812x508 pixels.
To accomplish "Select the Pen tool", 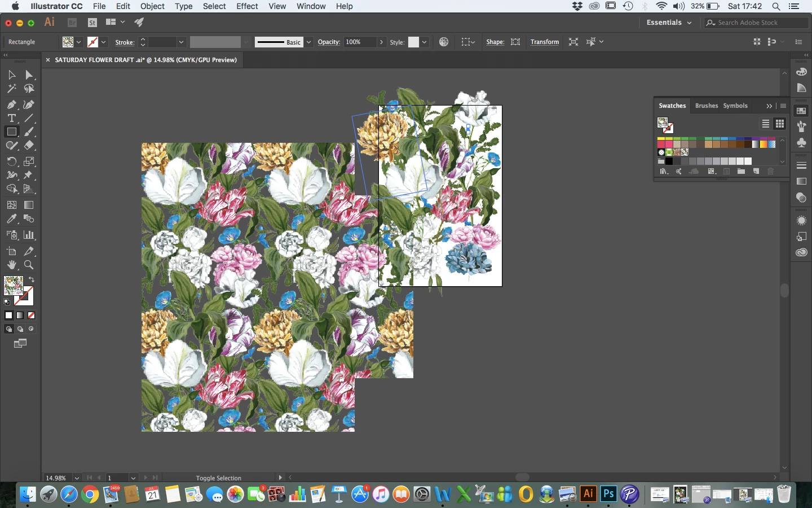I will [x=11, y=104].
